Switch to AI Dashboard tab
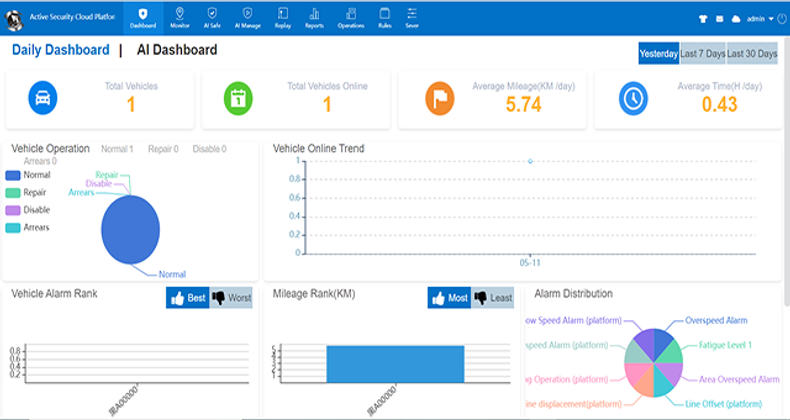Viewport: 790px width, 420px height. point(177,50)
